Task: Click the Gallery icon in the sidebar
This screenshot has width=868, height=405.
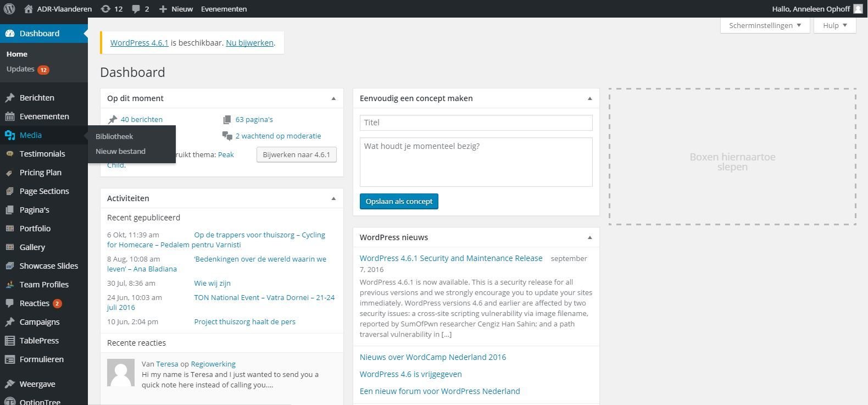Action: [x=10, y=247]
